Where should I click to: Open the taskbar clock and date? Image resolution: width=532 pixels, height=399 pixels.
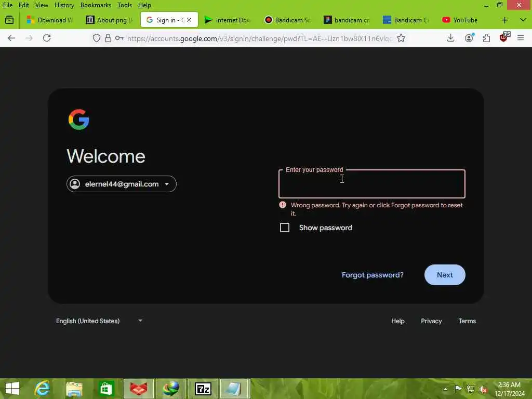pos(509,389)
